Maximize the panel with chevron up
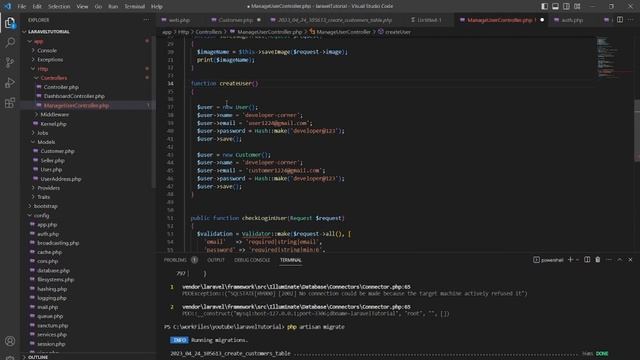Viewport: 640px width, 360px height. [620, 260]
